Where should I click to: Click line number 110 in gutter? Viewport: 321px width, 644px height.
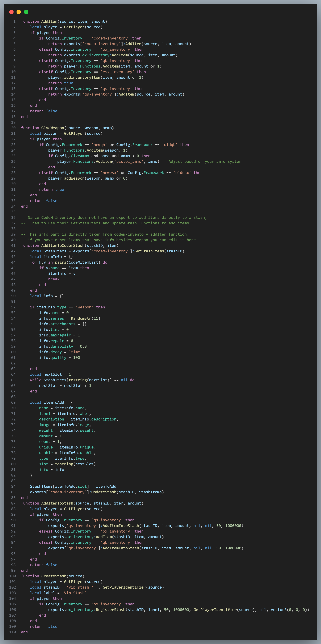tap(13, 632)
